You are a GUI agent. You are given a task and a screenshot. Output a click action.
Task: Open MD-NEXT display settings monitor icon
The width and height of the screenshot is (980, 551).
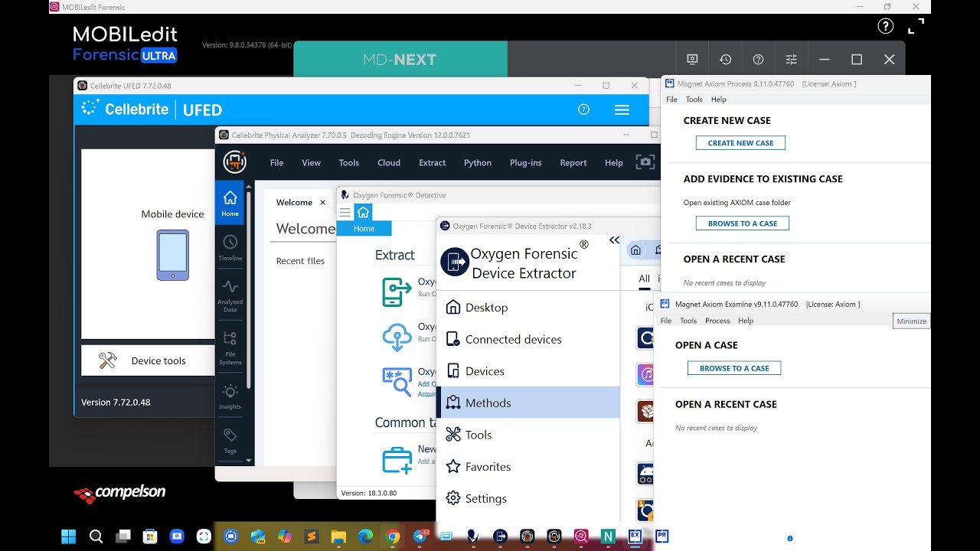pos(692,59)
